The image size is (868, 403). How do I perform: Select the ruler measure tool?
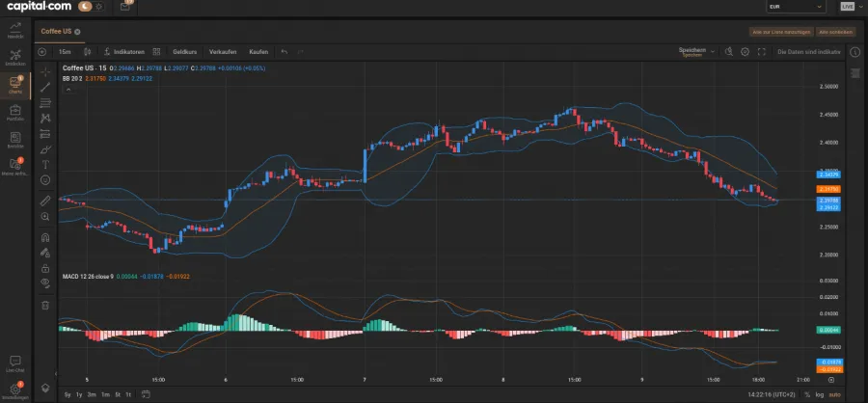tap(45, 201)
